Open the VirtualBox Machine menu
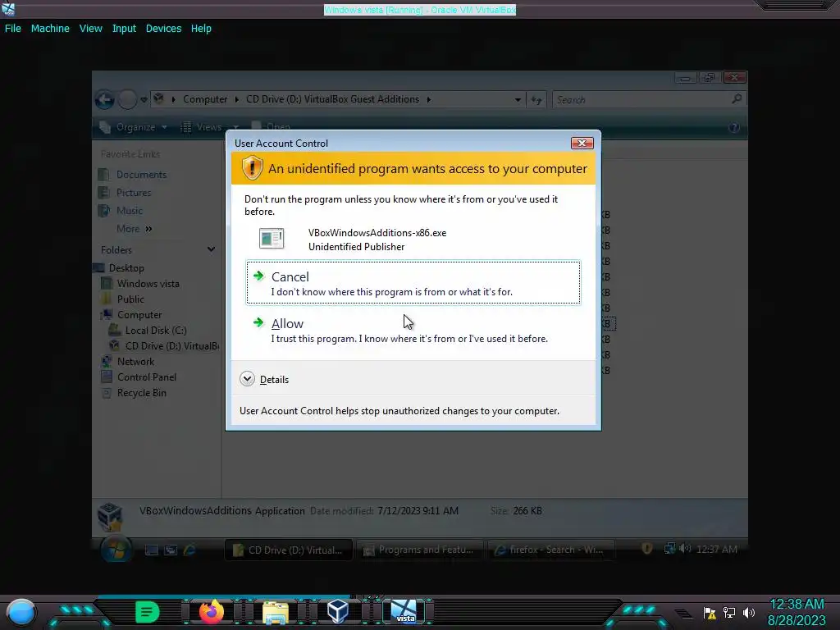The width and height of the screenshot is (840, 630). [50, 29]
